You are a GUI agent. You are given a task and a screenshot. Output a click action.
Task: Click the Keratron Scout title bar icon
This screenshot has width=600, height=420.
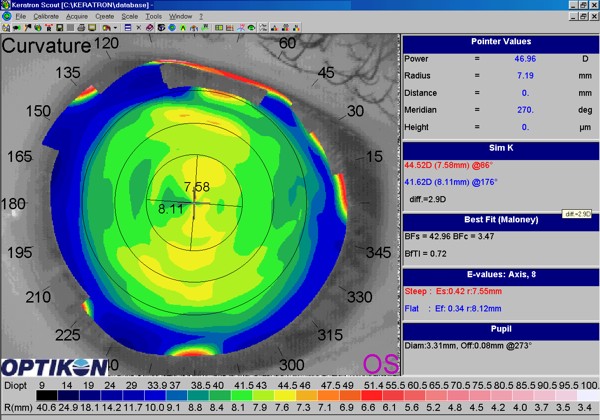6,5
